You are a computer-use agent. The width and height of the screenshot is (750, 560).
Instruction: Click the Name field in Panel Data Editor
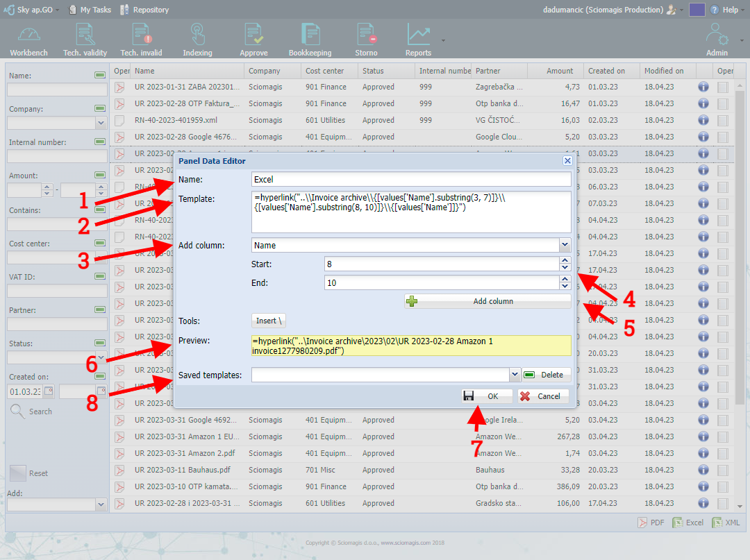[x=411, y=179]
